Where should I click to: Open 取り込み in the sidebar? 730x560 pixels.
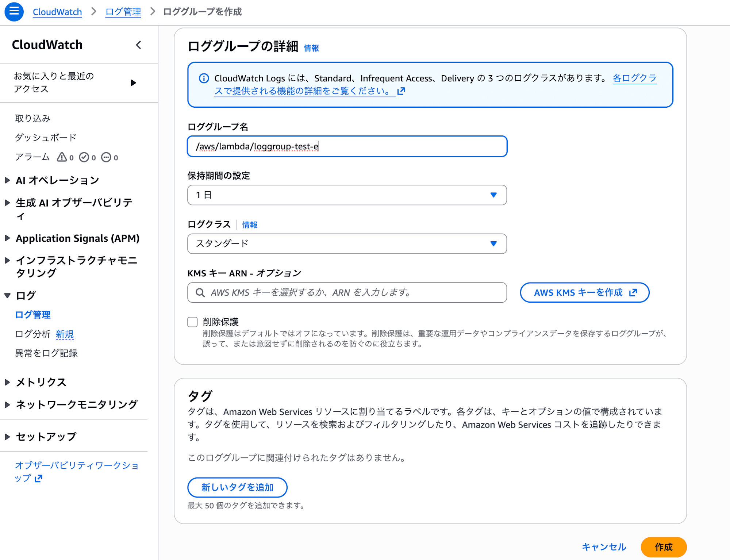point(32,118)
